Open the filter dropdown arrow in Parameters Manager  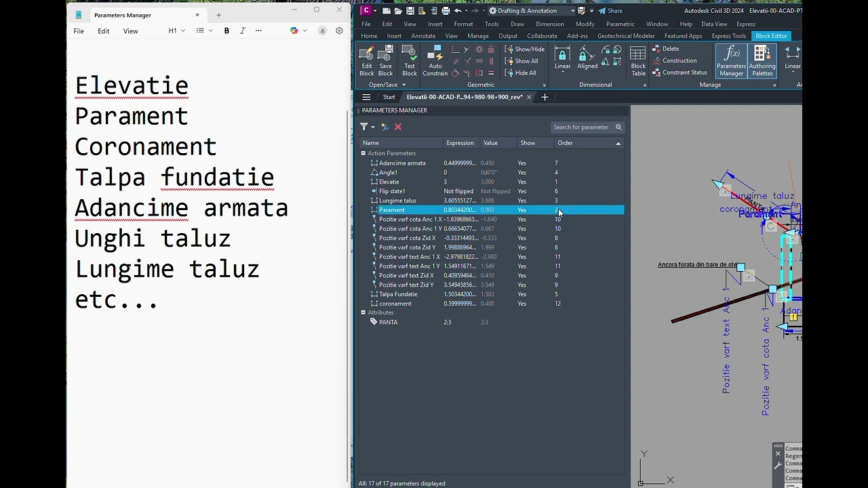point(373,127)
